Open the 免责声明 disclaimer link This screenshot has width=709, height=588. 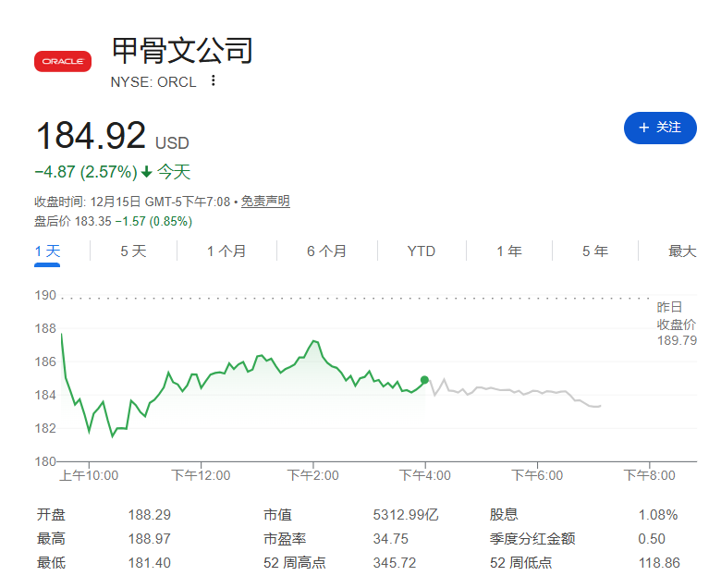[x=265, y=202]
